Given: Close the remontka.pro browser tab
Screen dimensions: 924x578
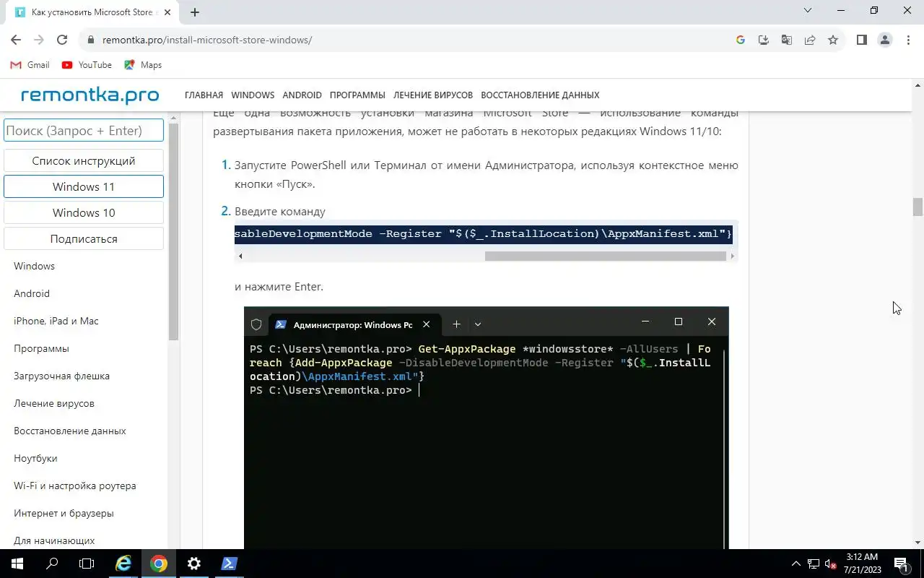Looking at the screenshot, I should [166, 12].
